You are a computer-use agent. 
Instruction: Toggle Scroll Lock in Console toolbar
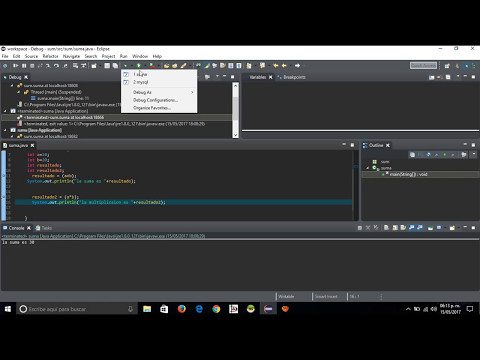pos(395,228)
